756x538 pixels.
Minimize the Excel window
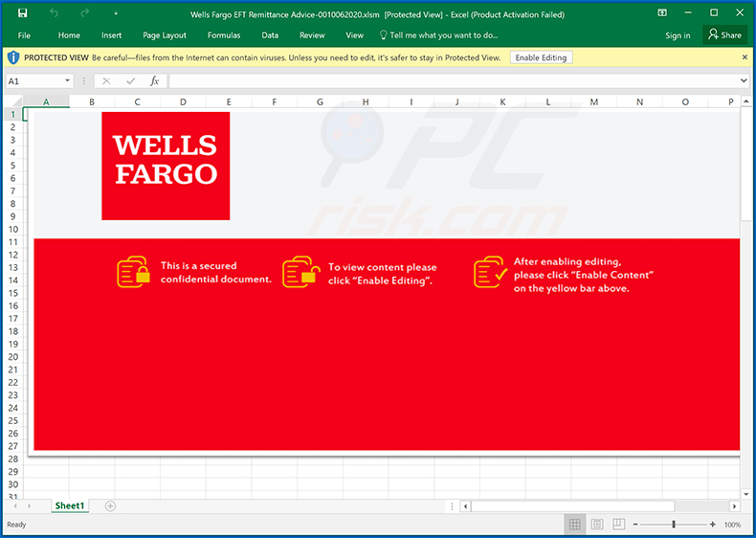click(x=688, y=13)
